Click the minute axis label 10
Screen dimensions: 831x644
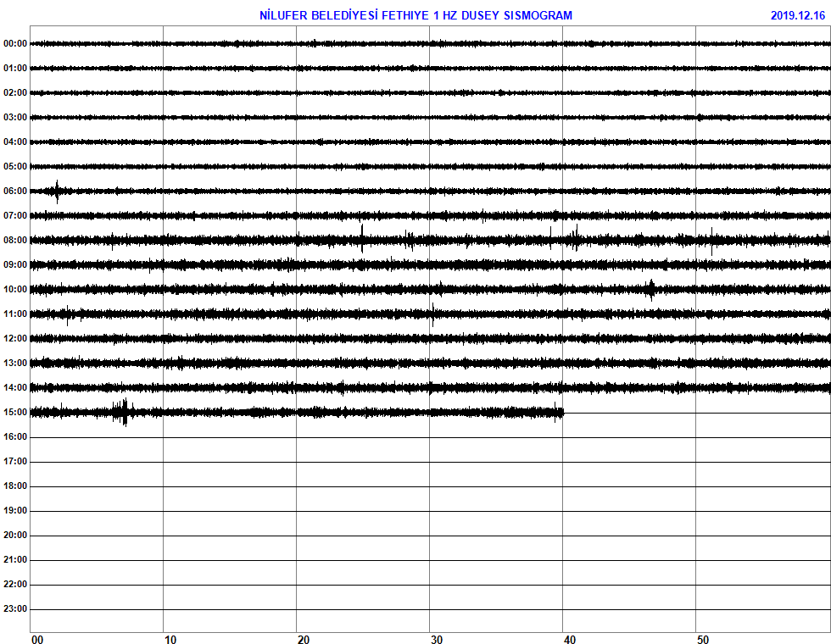(170, 639)
